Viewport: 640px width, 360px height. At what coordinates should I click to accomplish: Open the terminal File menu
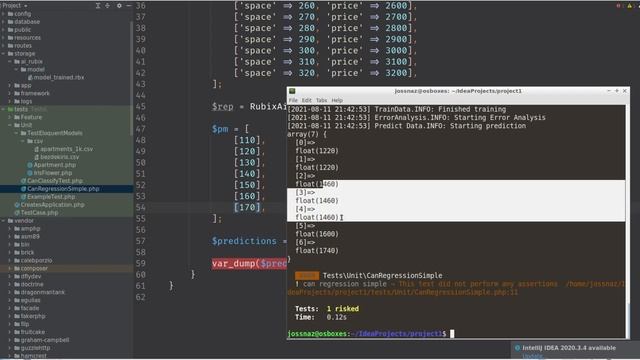[x=293, y=100]
